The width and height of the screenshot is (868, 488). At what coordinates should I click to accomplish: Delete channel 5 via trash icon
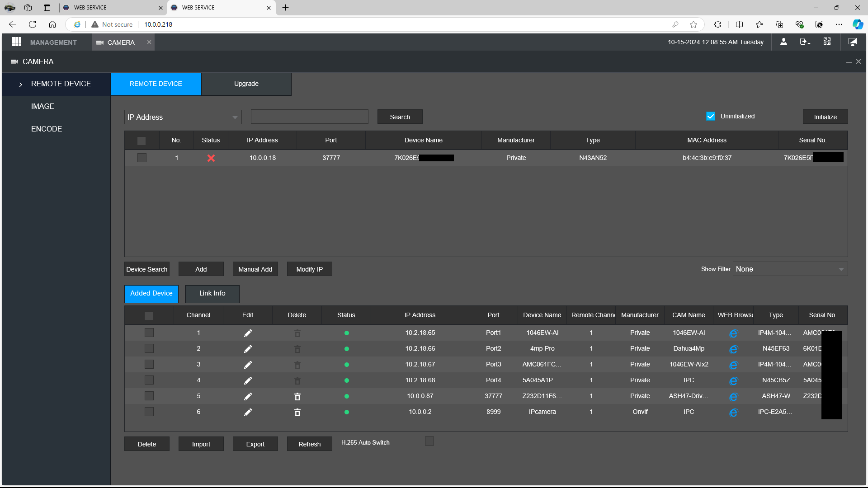pyautogui.click(x=297, y=396)
